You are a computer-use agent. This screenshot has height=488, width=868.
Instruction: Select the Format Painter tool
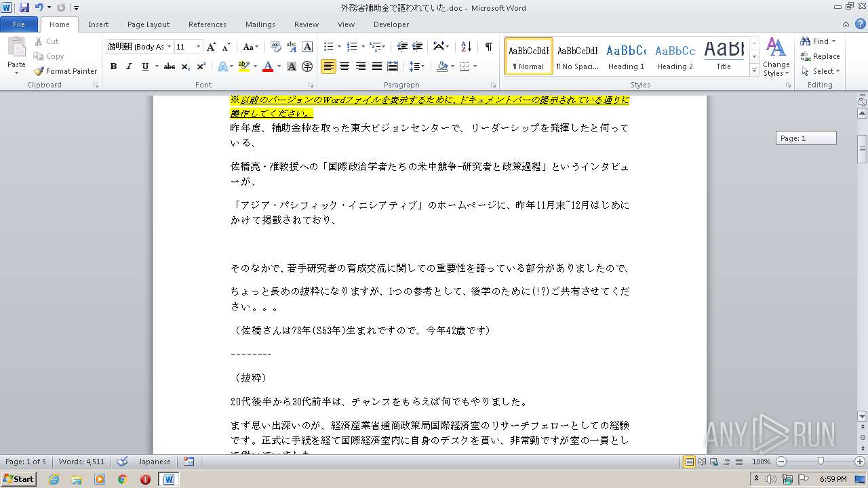[x=66, y=71]
